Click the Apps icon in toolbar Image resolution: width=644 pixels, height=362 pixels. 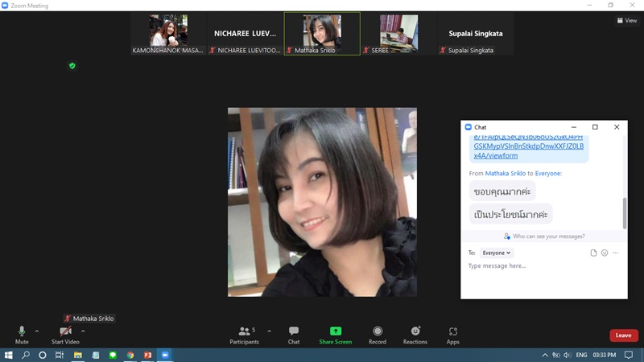[x=452, y=331]
